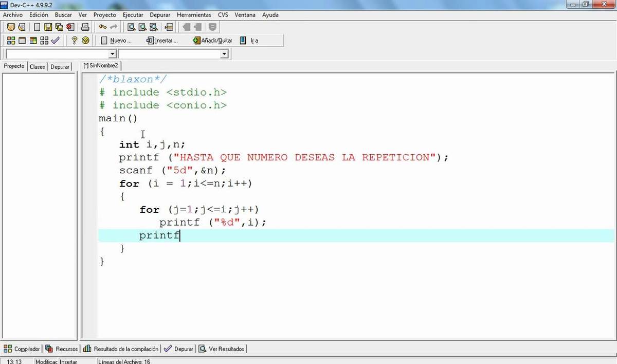The height and width of the screenshot is (364, 617).
Task: Click the Compile and Run toolbar icon
Action: click(x=33, y=40)
